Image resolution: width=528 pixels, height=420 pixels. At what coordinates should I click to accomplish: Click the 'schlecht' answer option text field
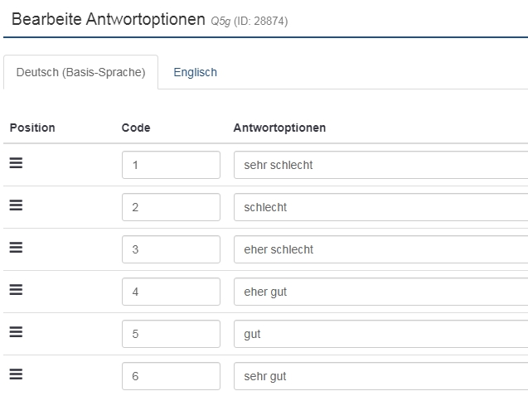click(x=380, y=207)
